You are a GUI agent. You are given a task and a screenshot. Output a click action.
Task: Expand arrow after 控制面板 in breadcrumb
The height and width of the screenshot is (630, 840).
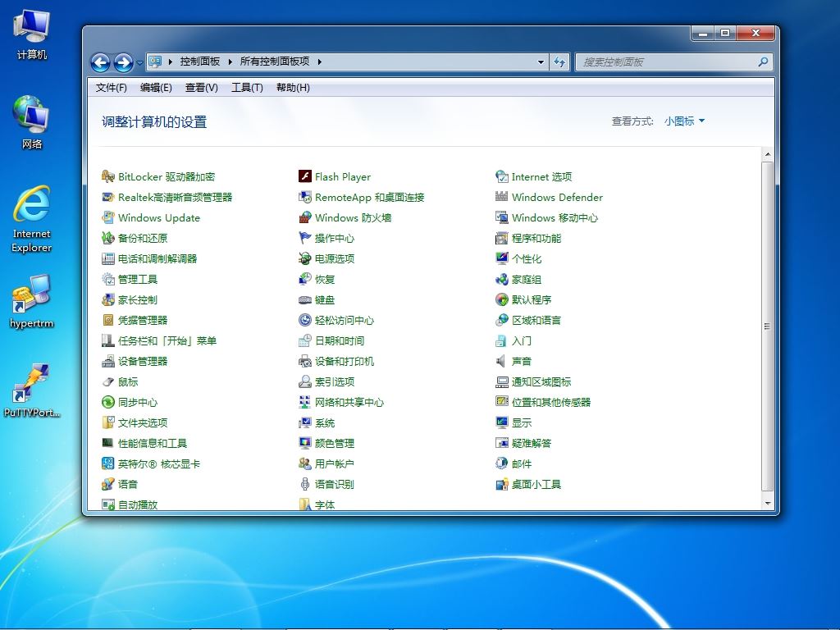[230, 62]
